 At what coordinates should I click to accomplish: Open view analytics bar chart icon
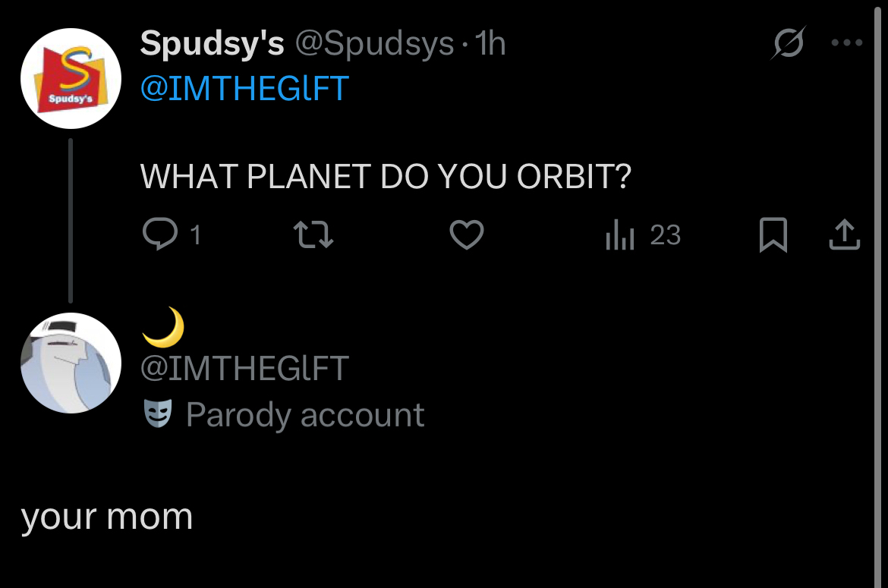tap(621, 235)
